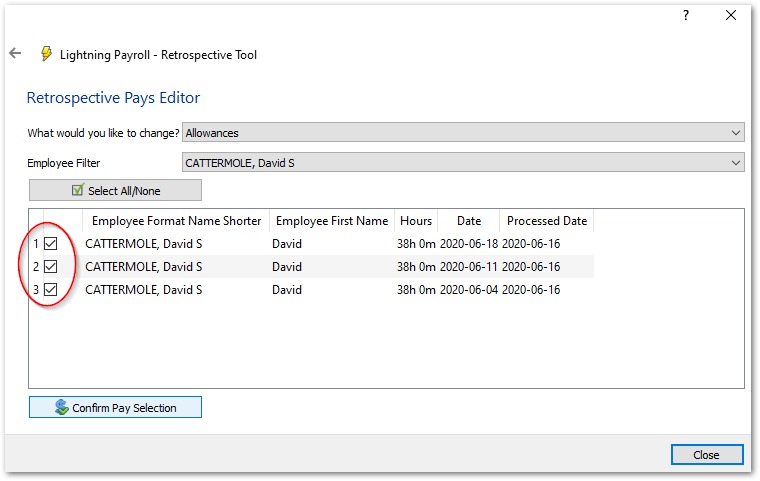The height and width of the screenshot is (481, 760).
Task: Uncheck the checkbox in row 3
Action: [50, 289]
